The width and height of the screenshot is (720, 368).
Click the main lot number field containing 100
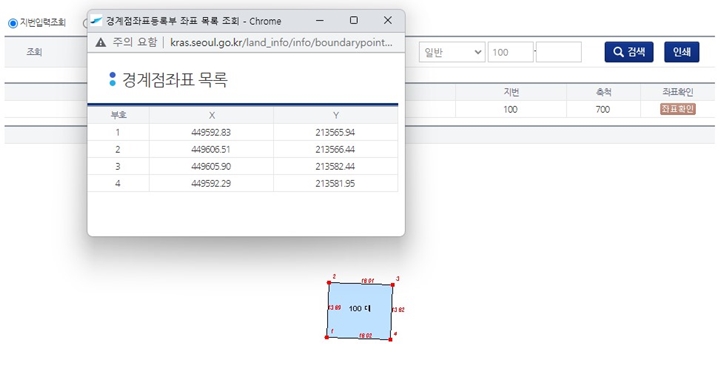click(510, 52)
